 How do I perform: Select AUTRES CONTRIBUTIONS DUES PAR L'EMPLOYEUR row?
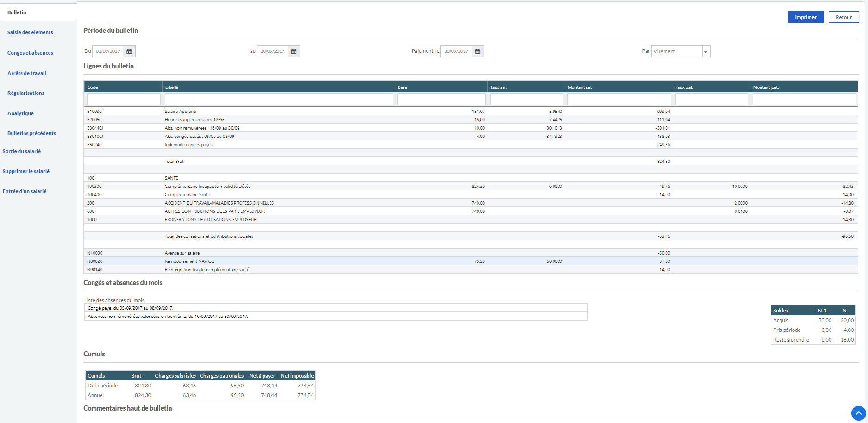coord(471,211)
